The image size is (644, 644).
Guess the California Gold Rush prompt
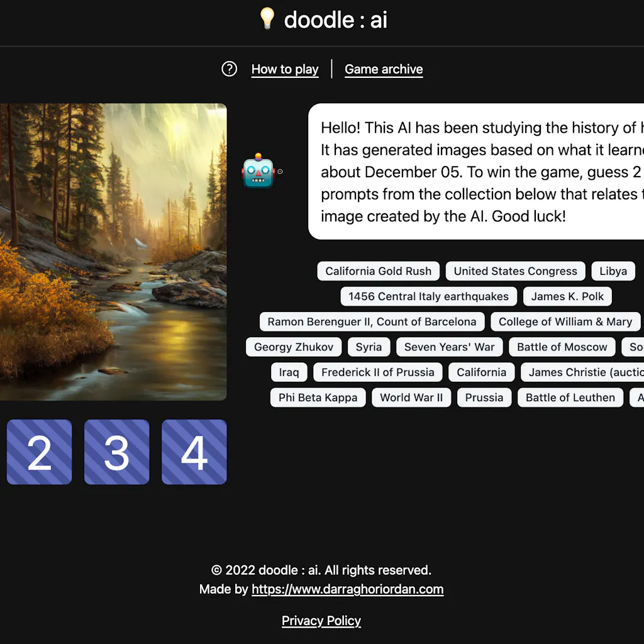tap(378, 271)
